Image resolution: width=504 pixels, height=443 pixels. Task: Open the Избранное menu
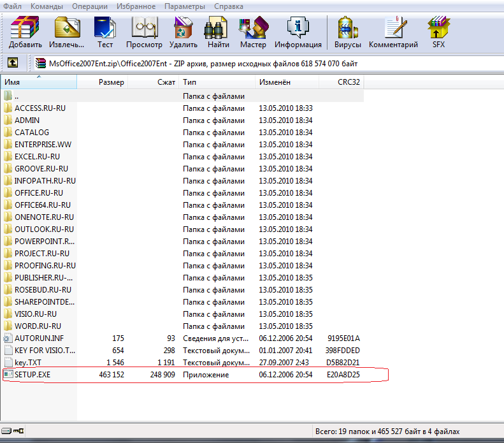click(136, 6)
